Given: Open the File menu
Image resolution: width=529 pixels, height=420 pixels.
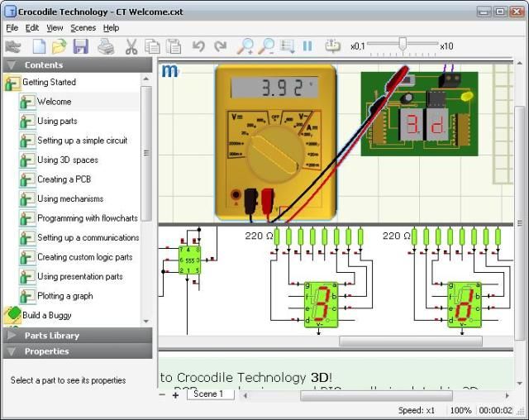Looking at the screenshot, I should tap(12, 27).
